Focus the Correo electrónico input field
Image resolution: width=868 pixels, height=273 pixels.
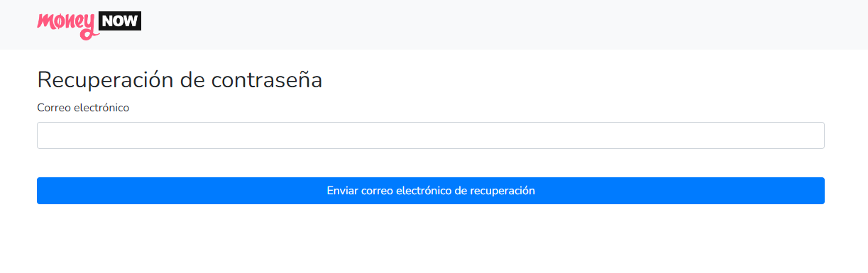(x=430, y=135)
